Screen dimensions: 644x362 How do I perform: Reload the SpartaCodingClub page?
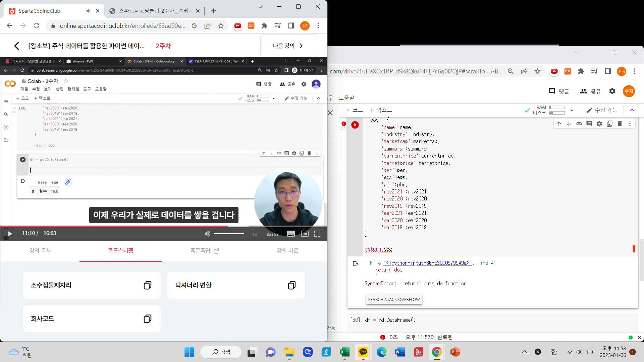tap(37, 26)
